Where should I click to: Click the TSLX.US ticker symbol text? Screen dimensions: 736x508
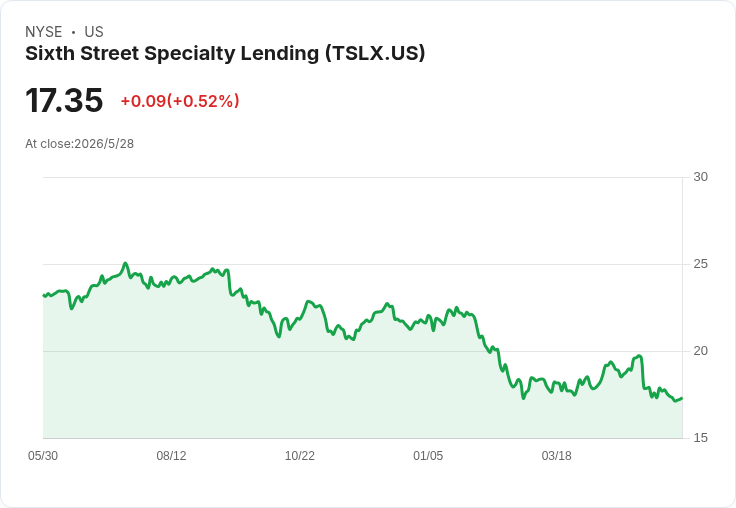376,53
